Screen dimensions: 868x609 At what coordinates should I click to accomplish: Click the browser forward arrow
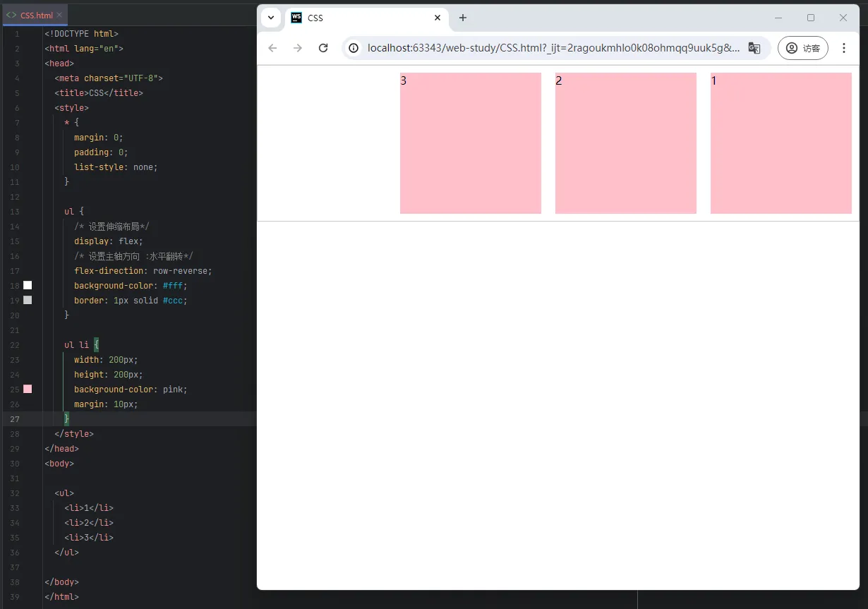click(298, 48)
